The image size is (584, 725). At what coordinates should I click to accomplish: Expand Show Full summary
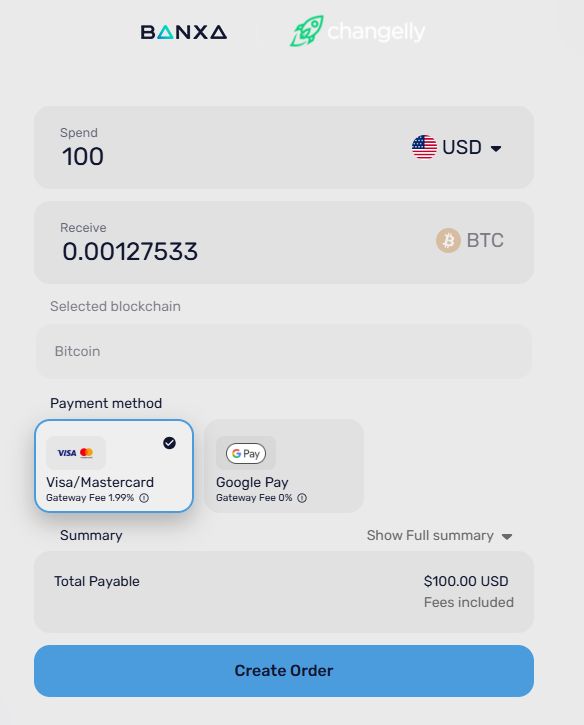[x=439, y=535]
